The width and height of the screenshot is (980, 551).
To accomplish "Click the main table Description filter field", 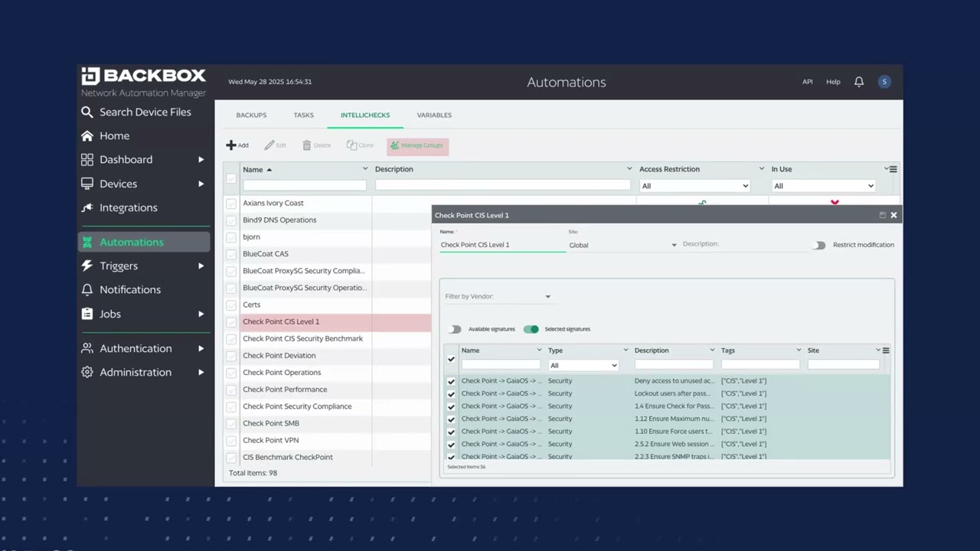I will [x=502, y=185].
